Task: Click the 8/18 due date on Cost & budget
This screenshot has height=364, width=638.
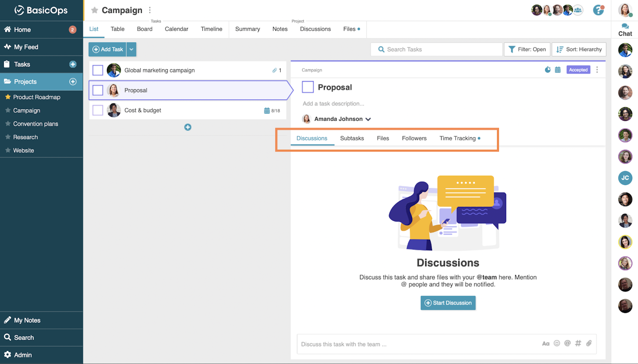Action: coord(272,111)
